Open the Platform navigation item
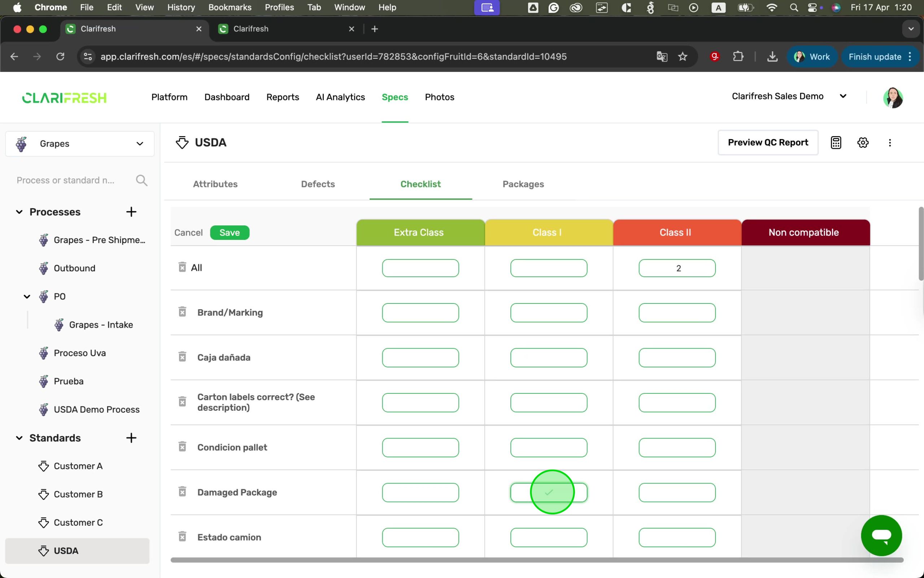 point(170,97)
